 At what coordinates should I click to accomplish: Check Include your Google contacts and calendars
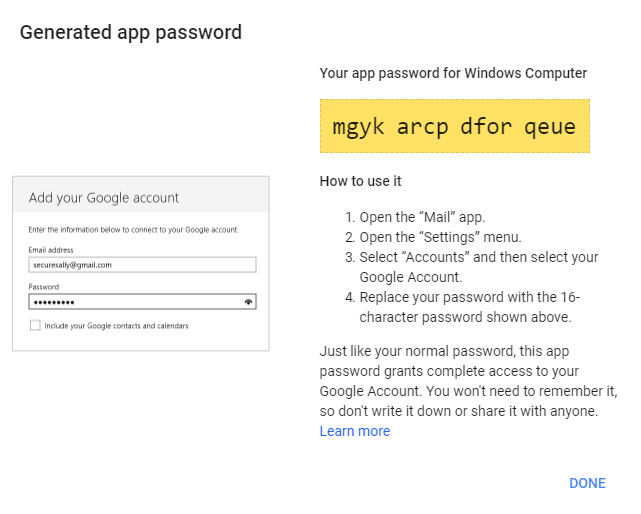(x=35, y=325)
